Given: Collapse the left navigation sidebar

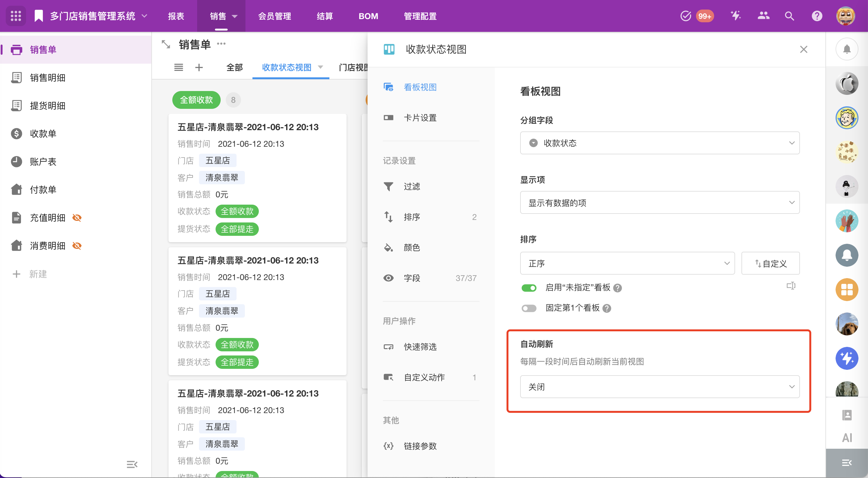Looking at the screenshot, I should tap(132, 465).
